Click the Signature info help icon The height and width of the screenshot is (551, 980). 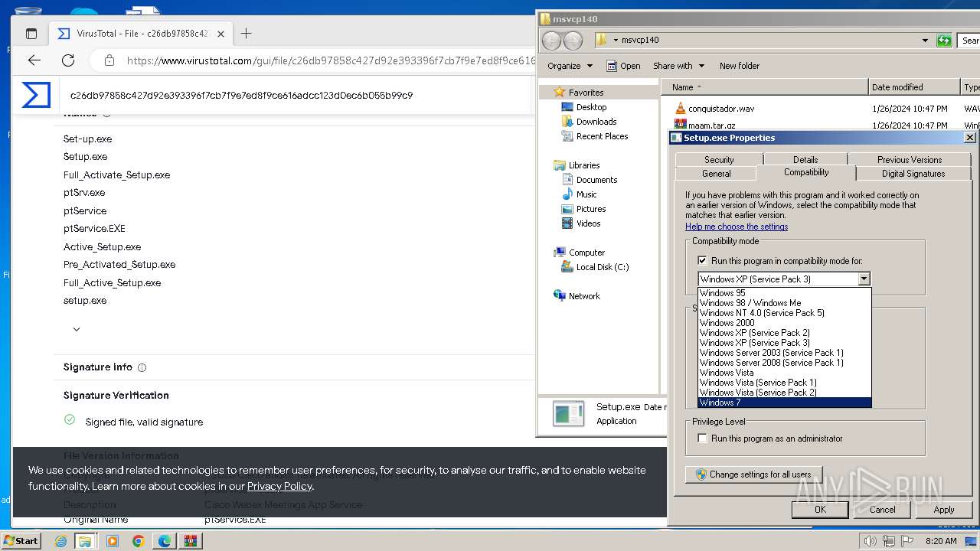pos(142,367)
